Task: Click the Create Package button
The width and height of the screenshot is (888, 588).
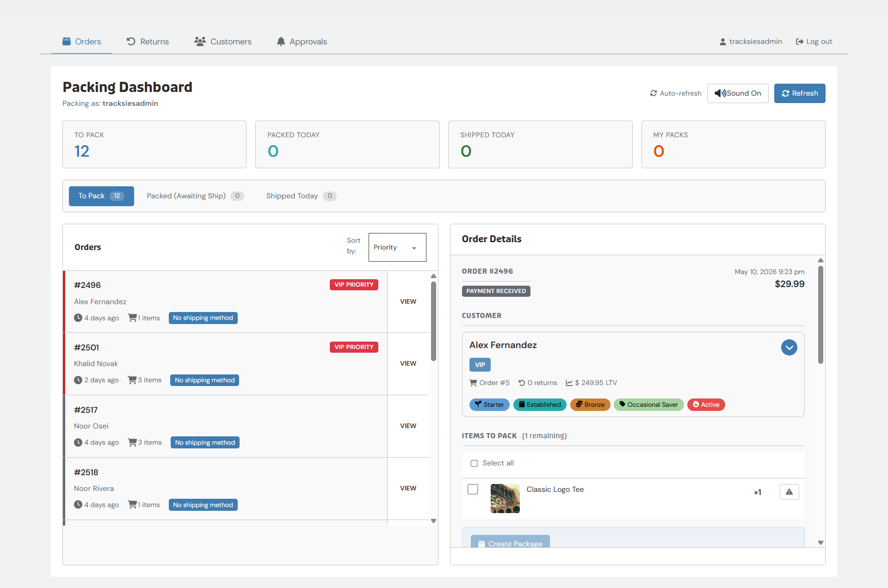Action: point(510,542)
